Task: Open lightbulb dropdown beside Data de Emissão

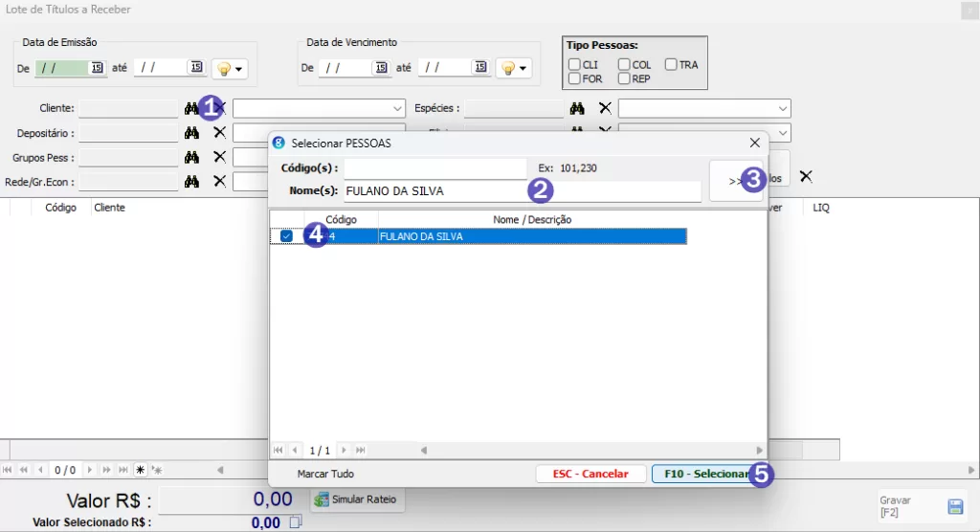Action: pos(229,69)
